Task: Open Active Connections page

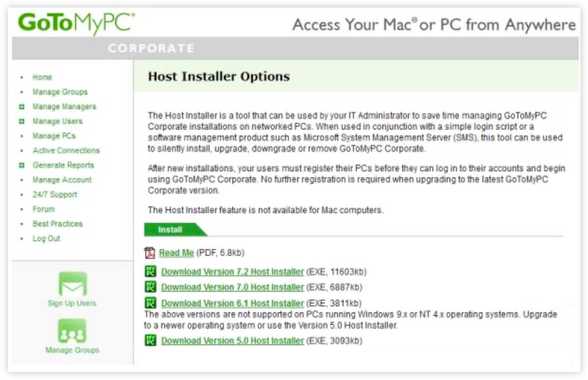Action: point(66,150)
